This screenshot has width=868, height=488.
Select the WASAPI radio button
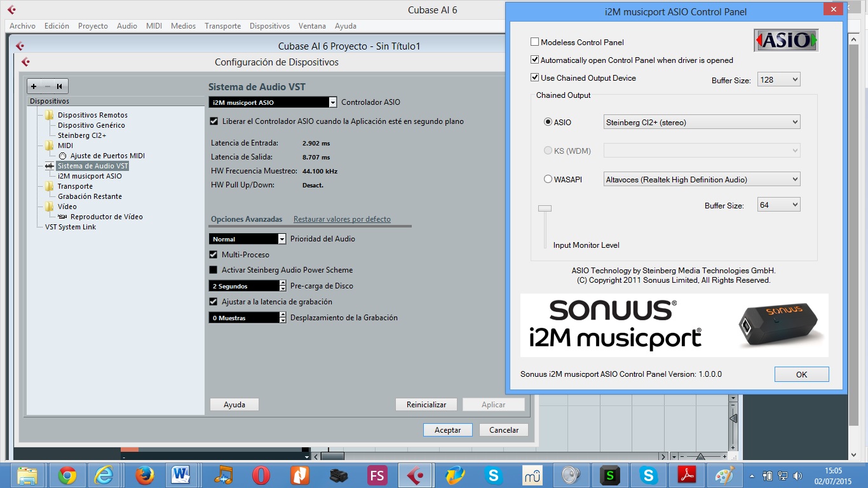(x=548, y=179)
